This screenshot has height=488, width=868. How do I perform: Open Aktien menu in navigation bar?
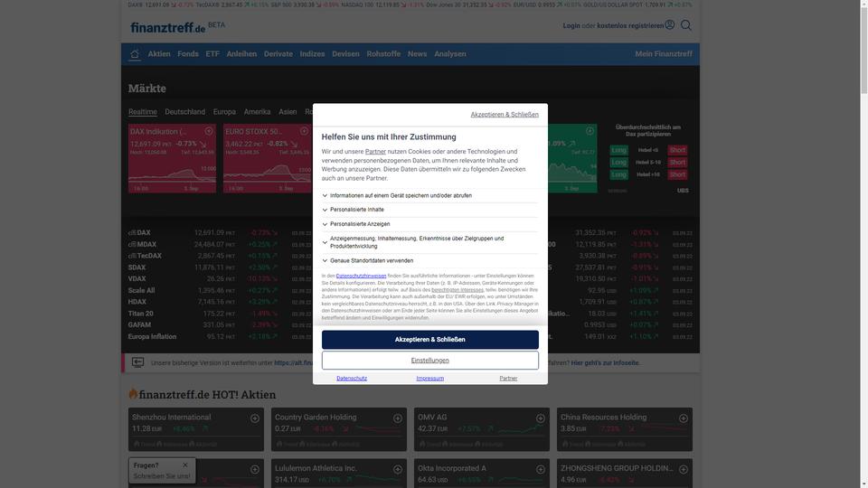coord(159,54)
